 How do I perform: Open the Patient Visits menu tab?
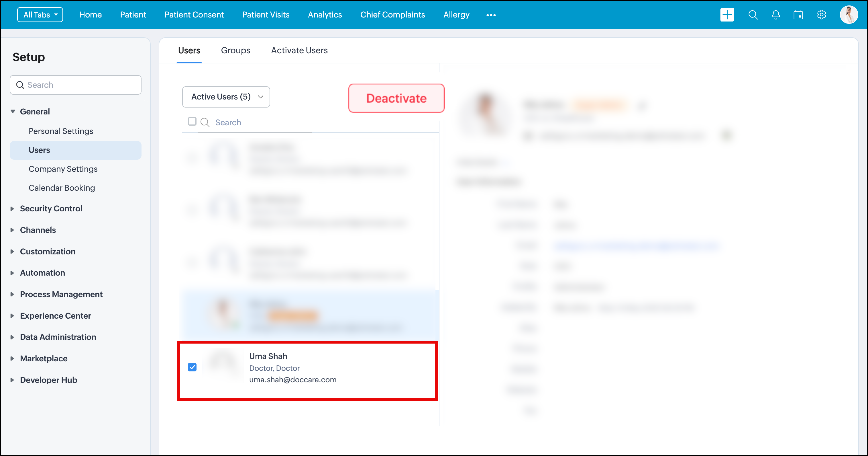tap(266, 15)
